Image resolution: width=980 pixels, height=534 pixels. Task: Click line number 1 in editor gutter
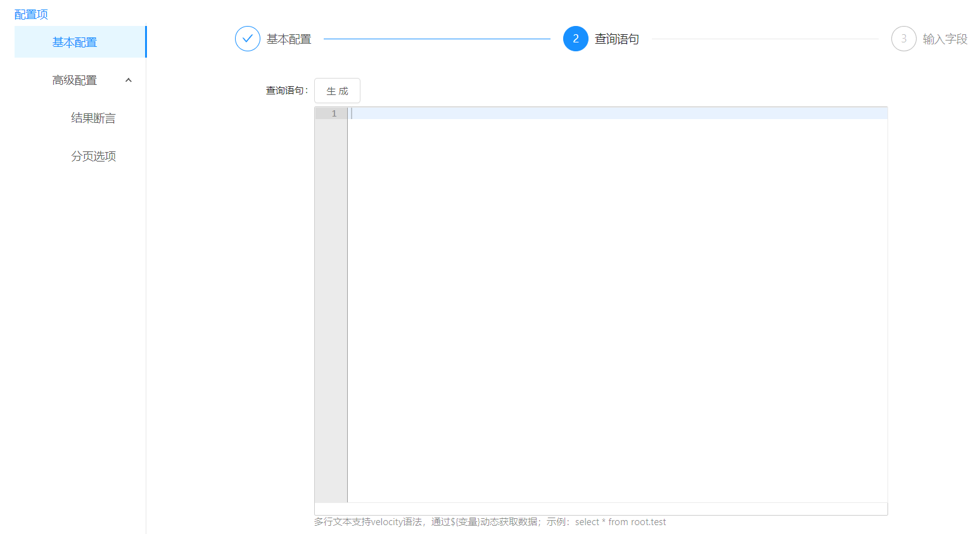pyautogui.click(x=334, y=114)
